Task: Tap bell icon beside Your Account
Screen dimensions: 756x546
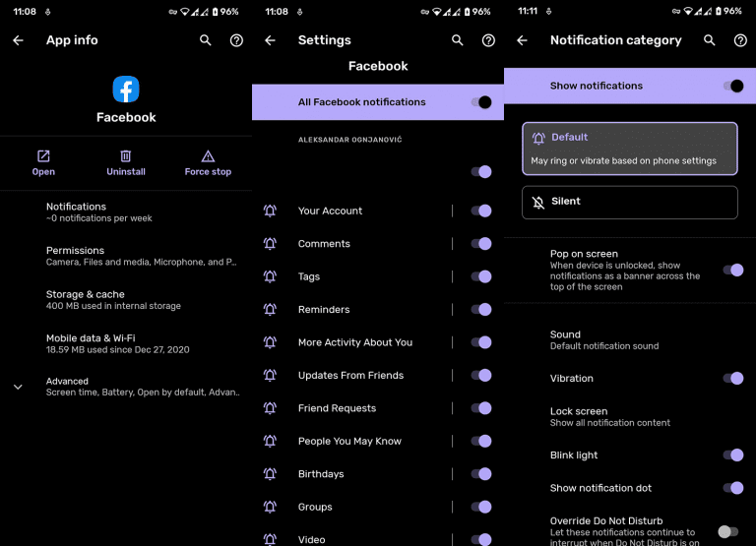Action: (x=270, y=211)
